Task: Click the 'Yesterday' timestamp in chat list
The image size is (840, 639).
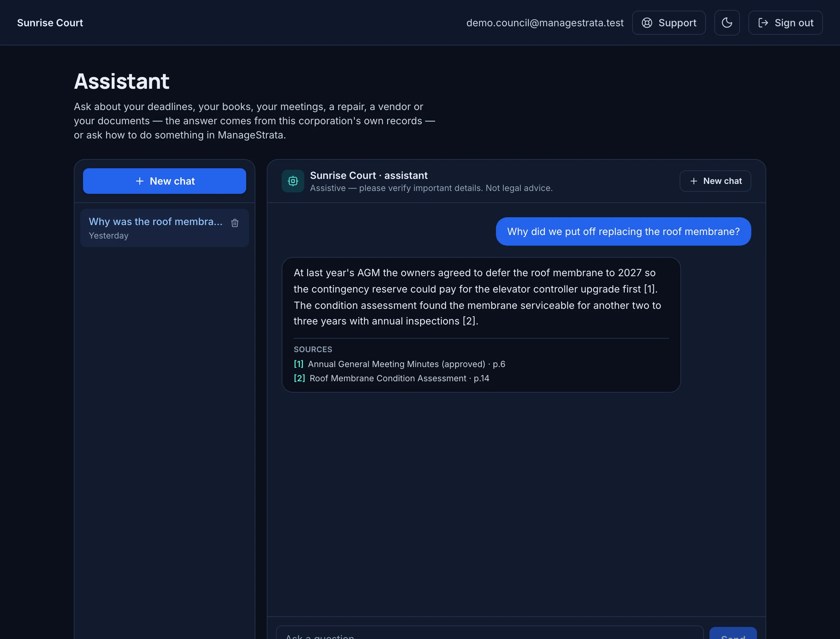Action: [x=109, y=236]
